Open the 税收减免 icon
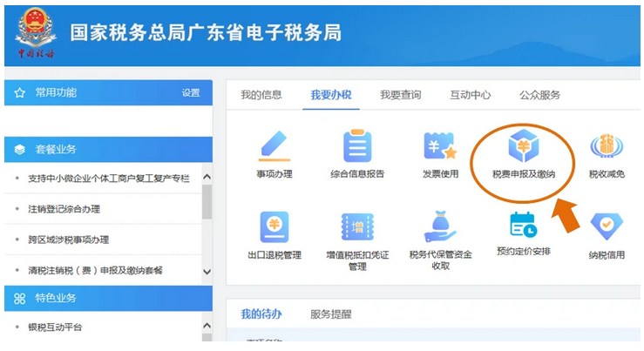 pyautogui.click(x=607, y=145)
